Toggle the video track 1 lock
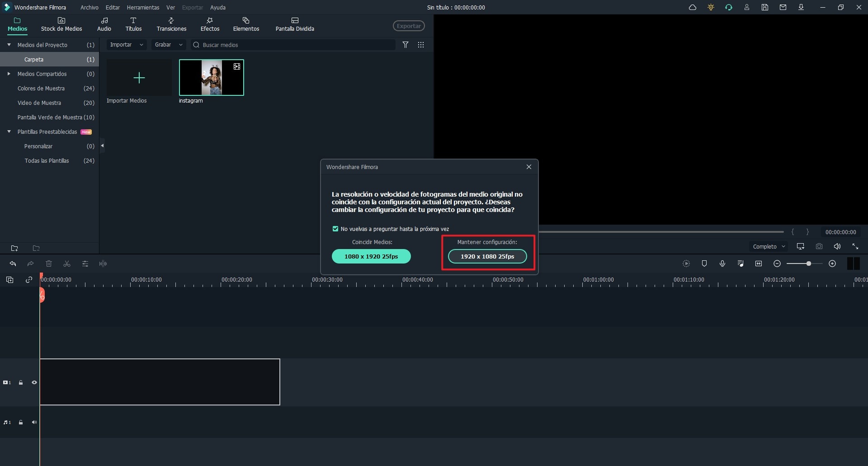 click(21, 382)
